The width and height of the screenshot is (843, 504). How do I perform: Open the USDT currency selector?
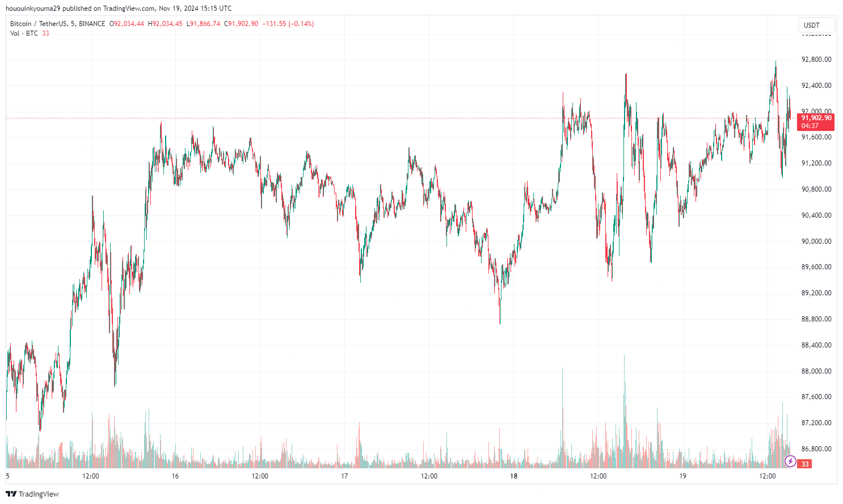coord(816,25)
